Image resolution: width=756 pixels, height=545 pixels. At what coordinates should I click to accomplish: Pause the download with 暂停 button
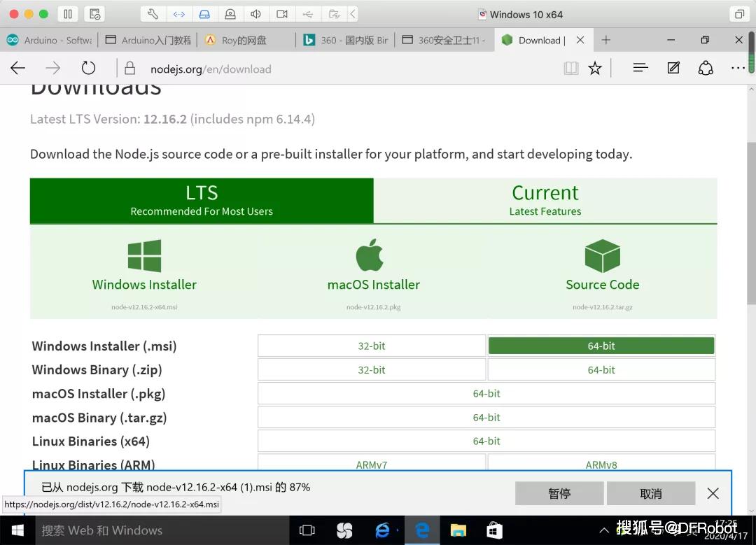pyautogui.click(x=559, y=493)
